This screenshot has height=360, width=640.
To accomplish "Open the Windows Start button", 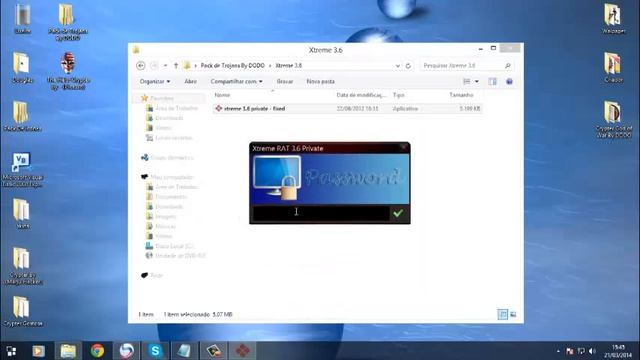I will click(x=11, y=351).
